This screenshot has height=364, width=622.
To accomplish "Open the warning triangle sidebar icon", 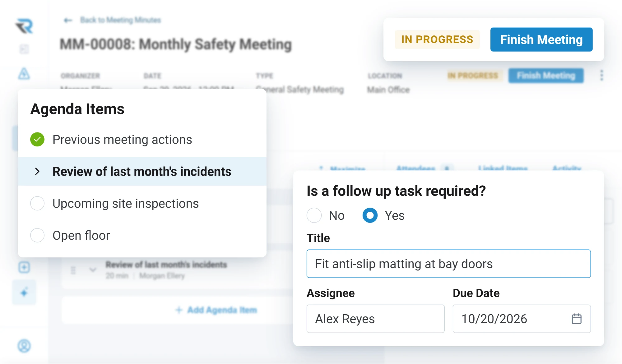I will (24, 74).
